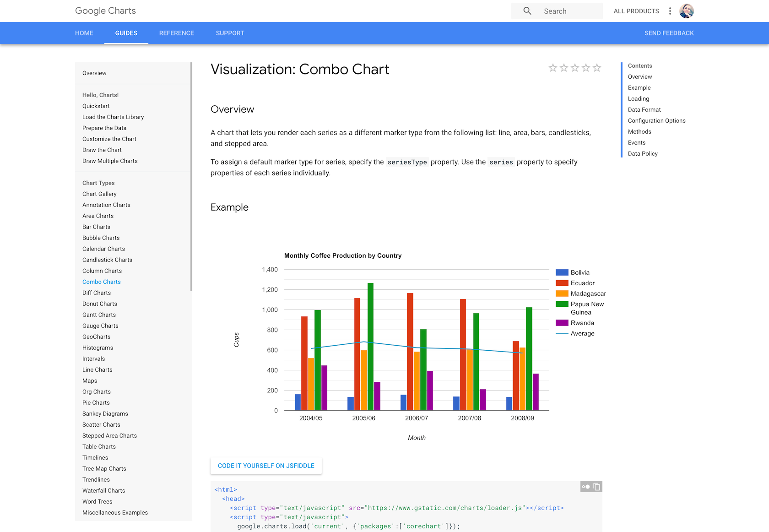Jump to Configuration Options in Contents
Viewport: 769px width, 532px height.
pos(656,121)
